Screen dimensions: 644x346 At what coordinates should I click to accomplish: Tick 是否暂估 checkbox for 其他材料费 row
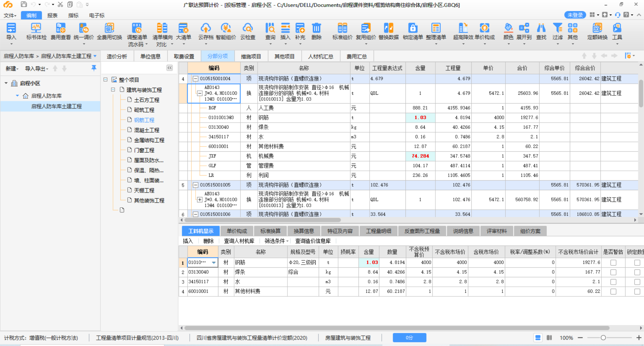click(613, 292)
